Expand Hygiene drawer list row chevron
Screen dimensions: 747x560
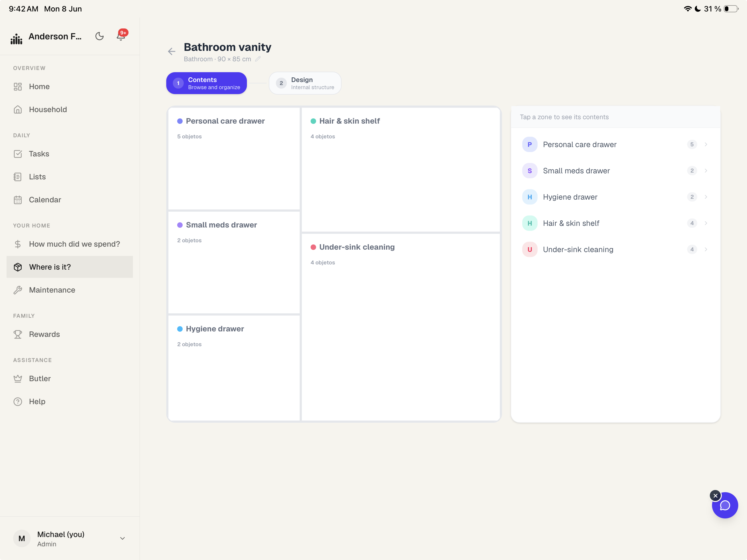point(706,197)
